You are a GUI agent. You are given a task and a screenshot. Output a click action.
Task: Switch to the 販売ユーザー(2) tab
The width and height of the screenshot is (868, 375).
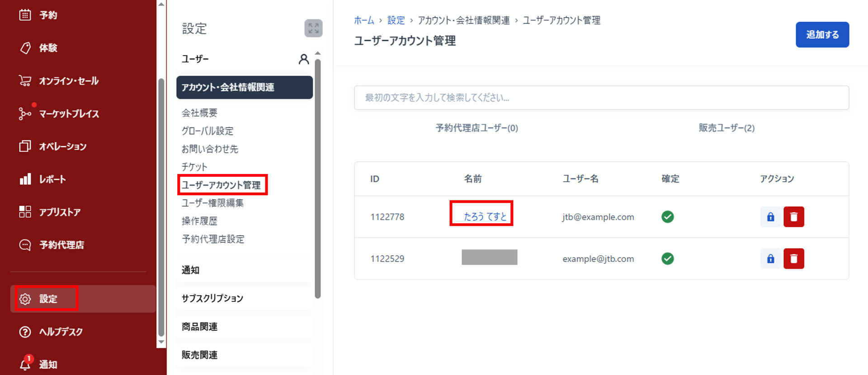726,128
